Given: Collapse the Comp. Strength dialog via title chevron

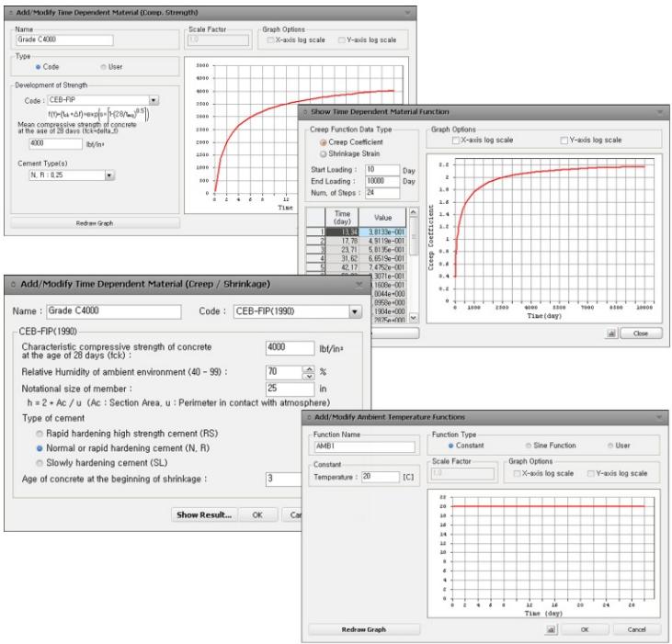Looking at the screenshot, I should coord(407,13).
